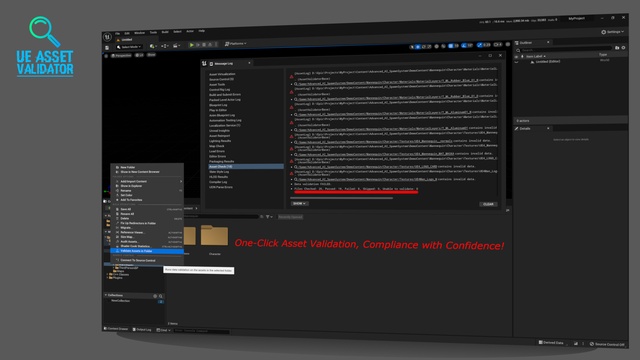Open the content browser filter icon
Viewport: 640px width, 360px height.
coord(269,217)
